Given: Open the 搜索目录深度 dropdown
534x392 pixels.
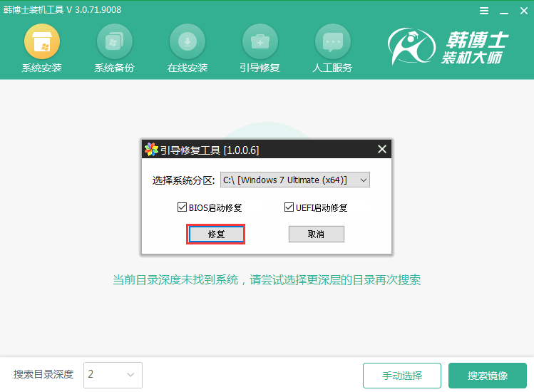Looking at the screenshot, I should [113, 375].
